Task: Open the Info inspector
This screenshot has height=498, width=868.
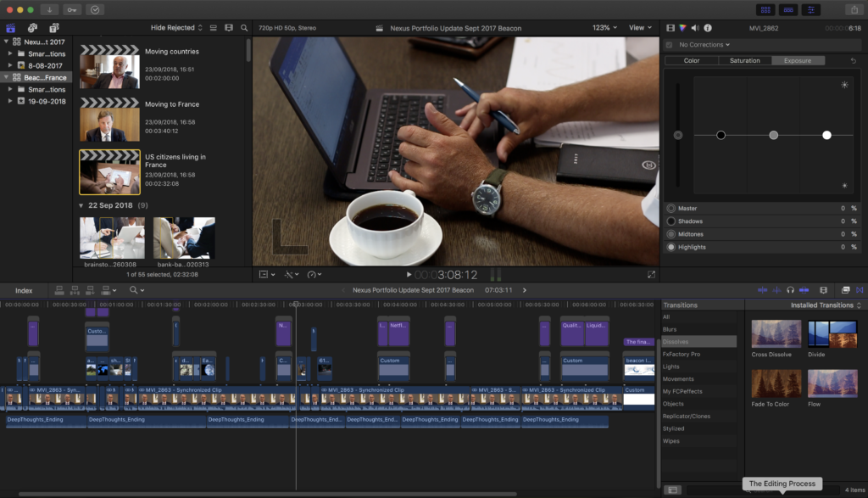Action: point(709,28)
